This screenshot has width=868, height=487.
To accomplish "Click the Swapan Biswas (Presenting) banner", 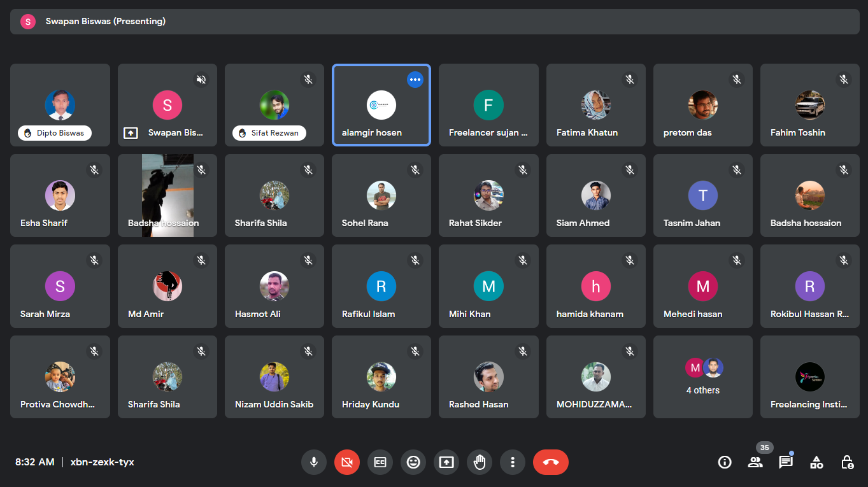I will click(x=105, y=22).
